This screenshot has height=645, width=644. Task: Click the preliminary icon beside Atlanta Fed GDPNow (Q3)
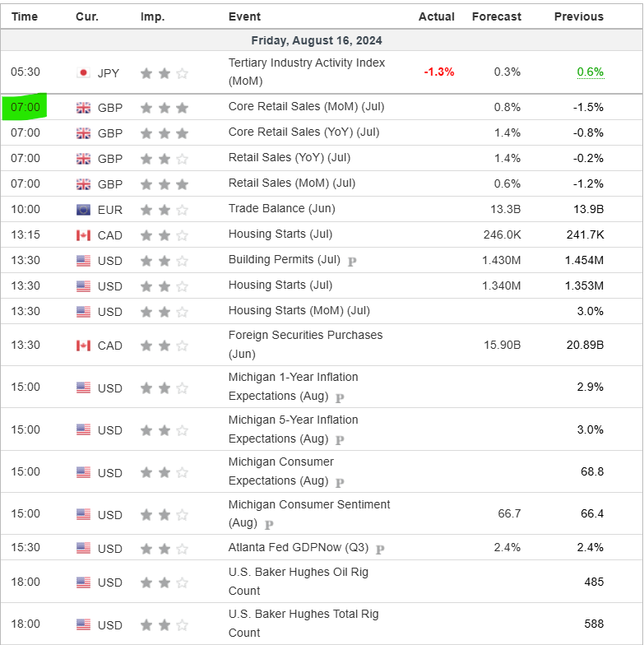pos(380,549)
